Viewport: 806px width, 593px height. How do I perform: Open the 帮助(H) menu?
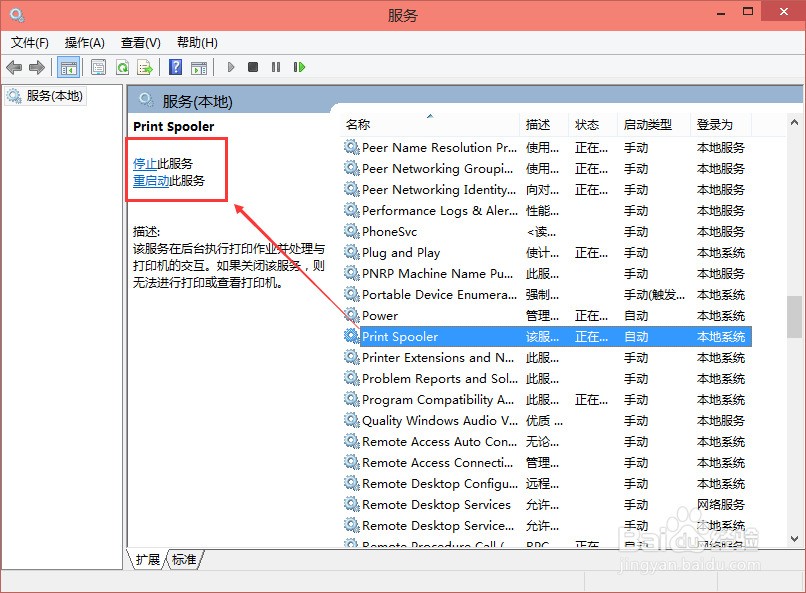click(x=197, y=43)
